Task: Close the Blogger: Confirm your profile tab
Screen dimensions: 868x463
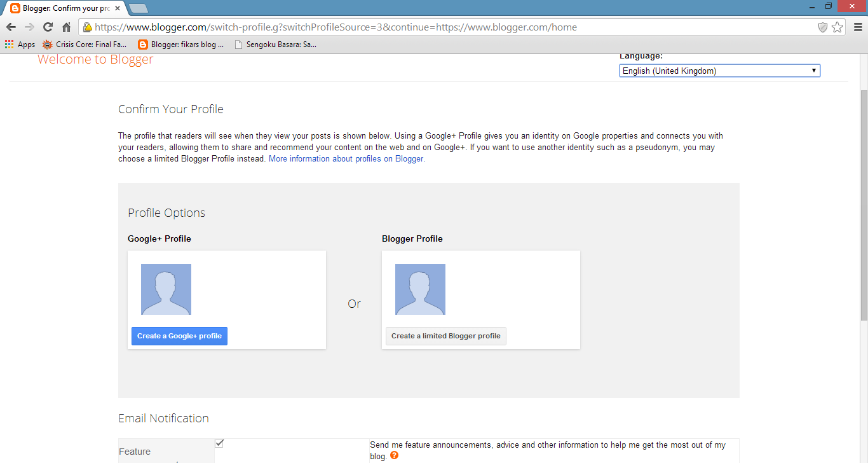Action: pos(118,8)
